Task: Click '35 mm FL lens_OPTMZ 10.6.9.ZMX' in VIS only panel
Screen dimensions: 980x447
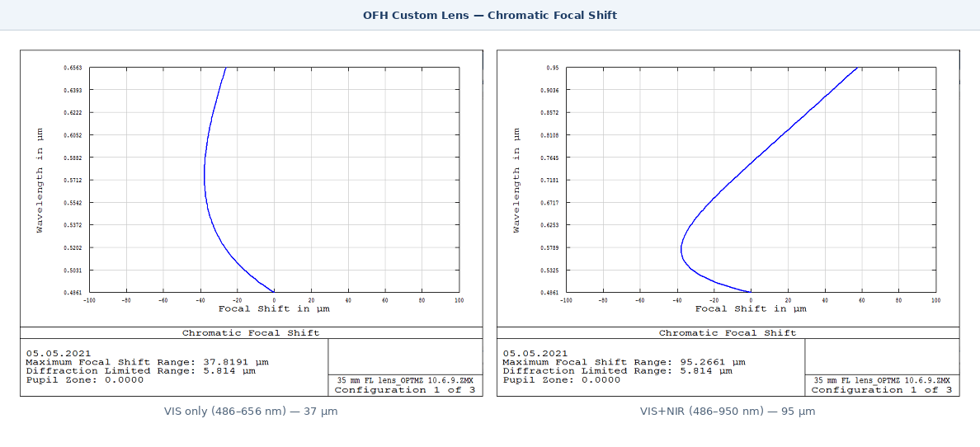Action: click(x=405, y=380)
